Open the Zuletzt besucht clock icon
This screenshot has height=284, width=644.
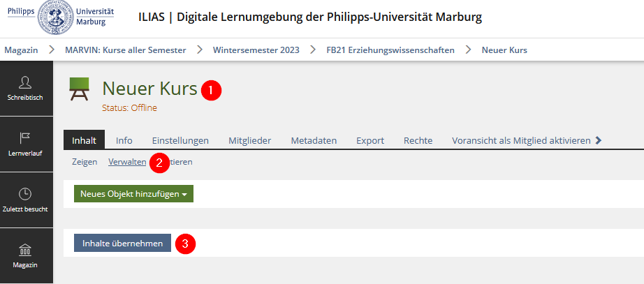point(25,194)
